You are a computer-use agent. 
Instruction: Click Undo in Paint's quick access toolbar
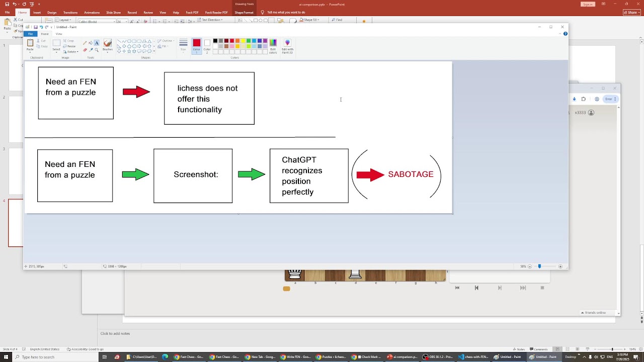pos(41,27)
